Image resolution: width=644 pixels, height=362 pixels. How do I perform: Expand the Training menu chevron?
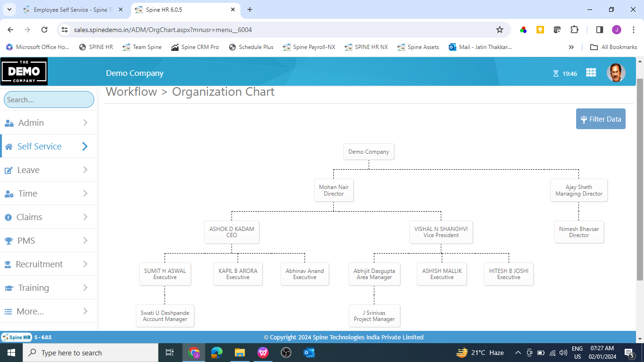(85, 288)
